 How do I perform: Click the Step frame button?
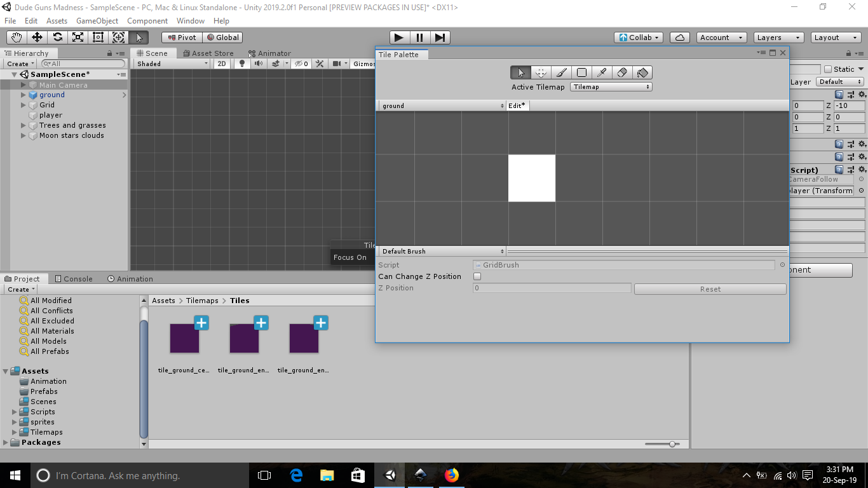pyautogui.click(x=440, y=37)
